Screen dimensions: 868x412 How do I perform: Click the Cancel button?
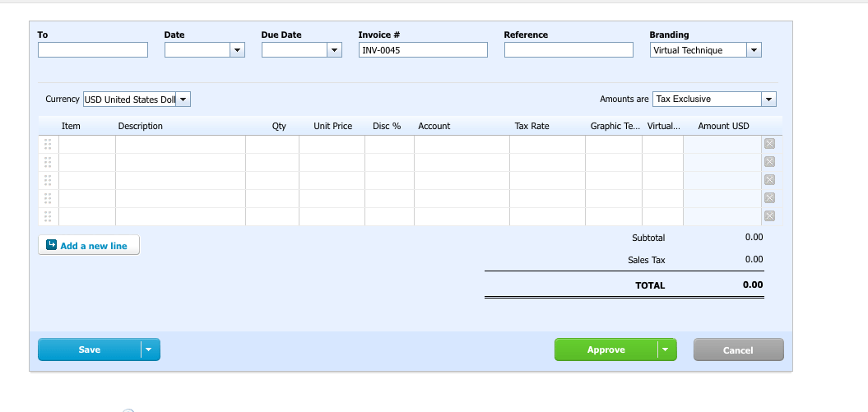point(739,350)
